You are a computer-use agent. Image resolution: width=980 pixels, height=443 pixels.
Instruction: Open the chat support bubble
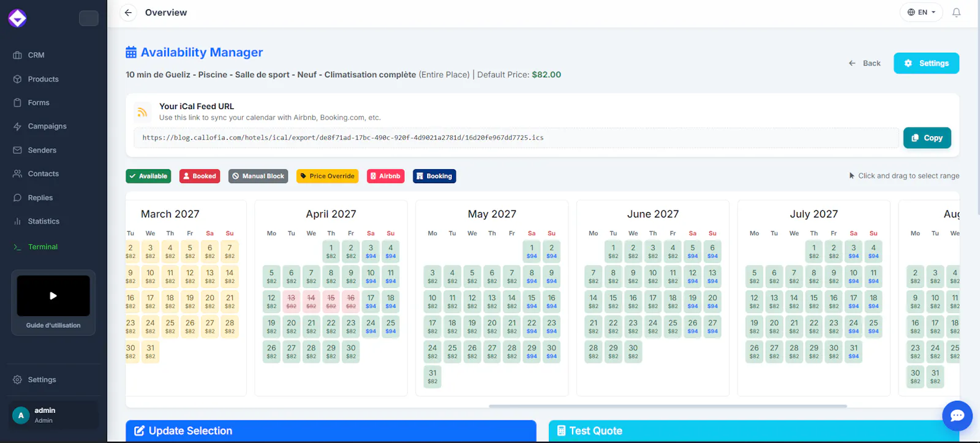coord(957,416)
